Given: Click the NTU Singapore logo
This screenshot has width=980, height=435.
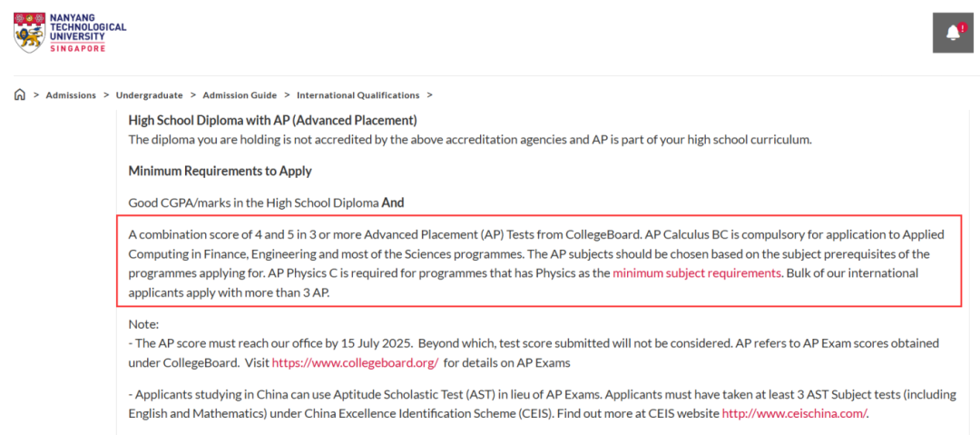Looking at the screenshot, I should tap(70, 33).
